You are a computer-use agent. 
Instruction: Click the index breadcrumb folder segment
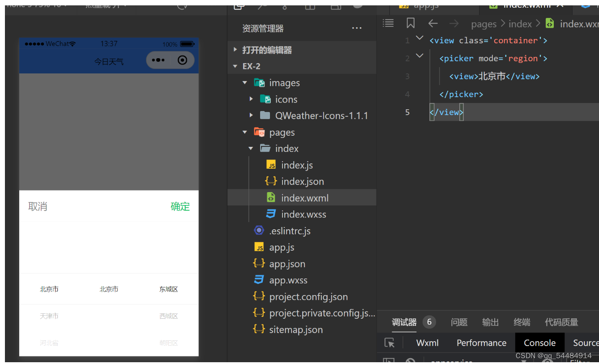[x=520, y=24]
